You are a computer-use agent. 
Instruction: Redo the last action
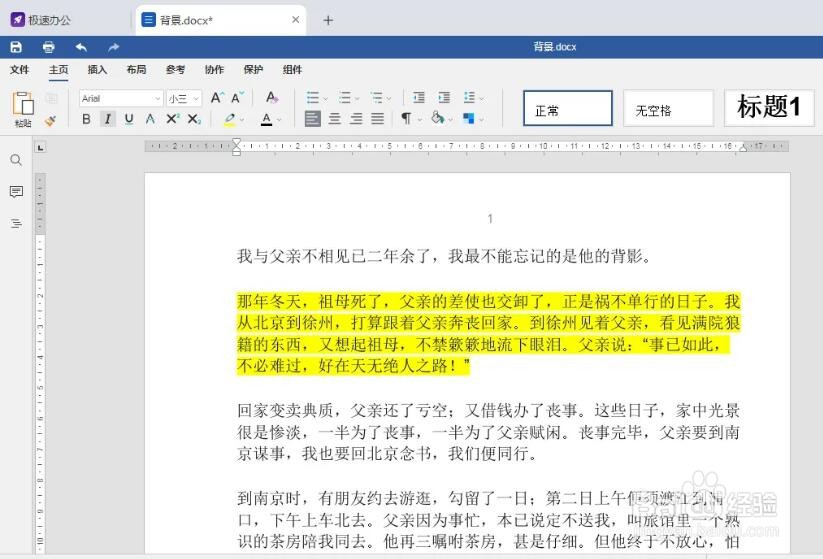pos(113,47)
